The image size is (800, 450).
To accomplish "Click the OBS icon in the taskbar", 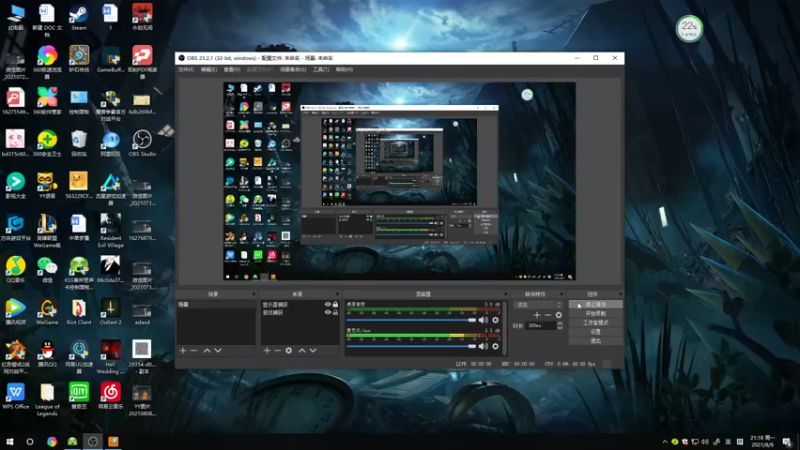I will click(x=92, y=442).
